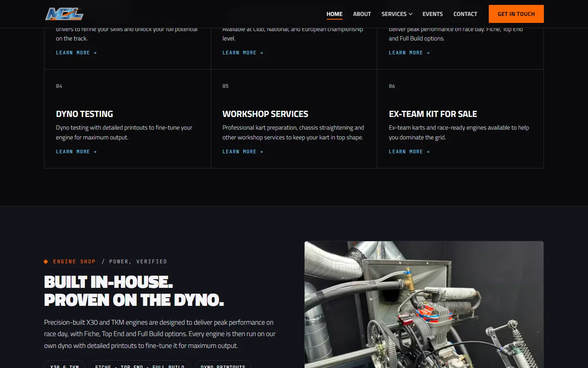
Task: Click Learn More under Ex-Team Kit For Sale
Action: point(409,152)
